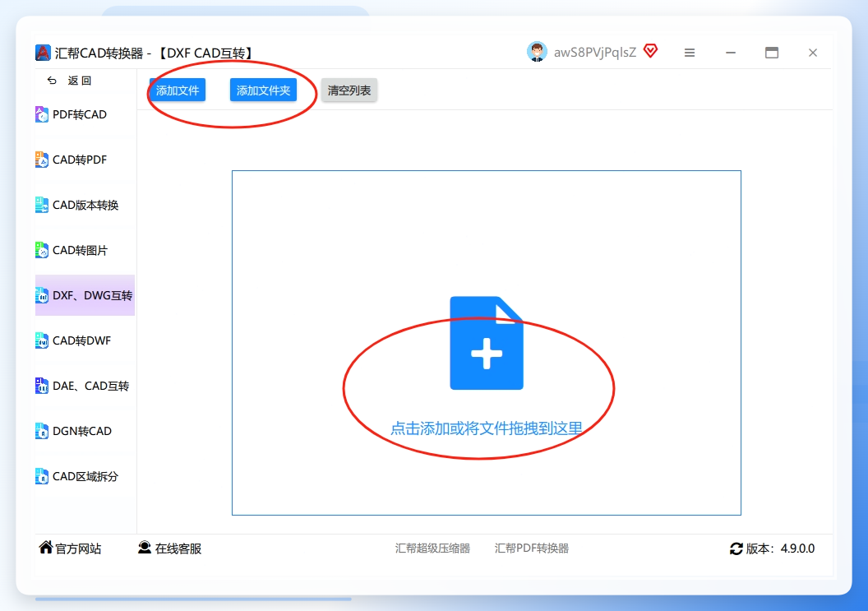The height and width of the screenshot is (611, 868).
Task: Click the back arrow icon beside 返回
Action: 52,81
